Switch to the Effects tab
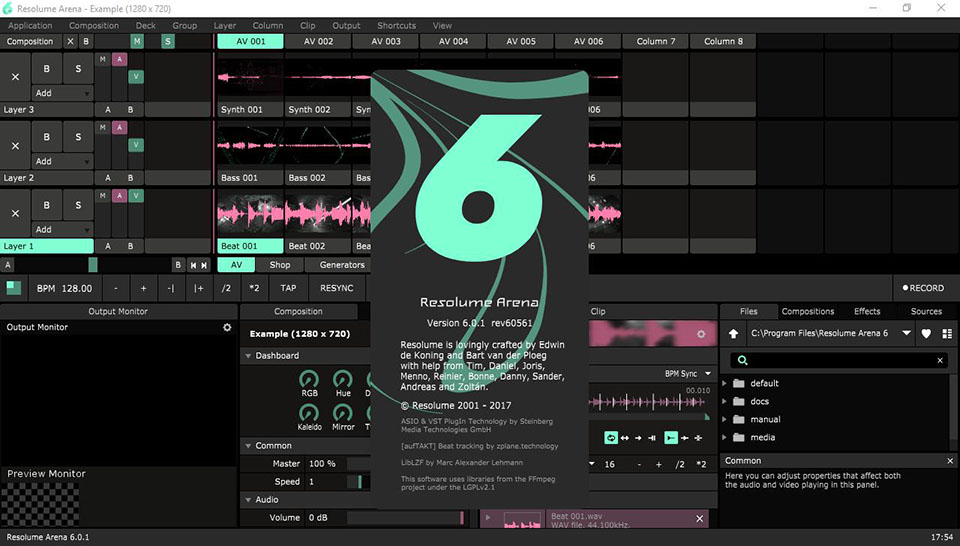This screenshot has width=960, height=546. (867, 311)
